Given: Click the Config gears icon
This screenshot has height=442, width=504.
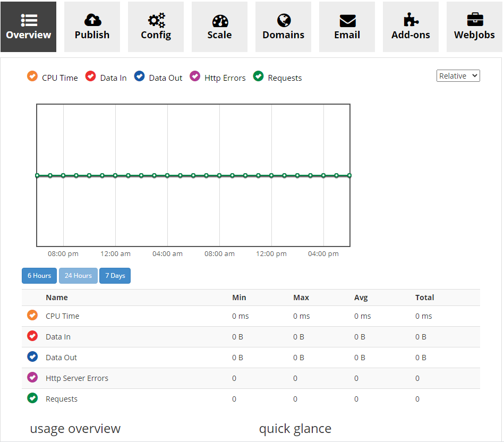Looking at the screenshot, I should [156, 20].
